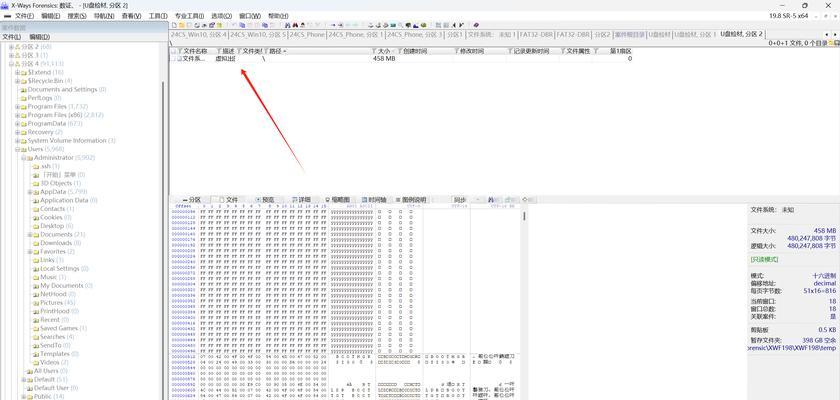Click the open folder toolbar icon
The width and height of the screenshot is (840, 400).
coord(182,25)
